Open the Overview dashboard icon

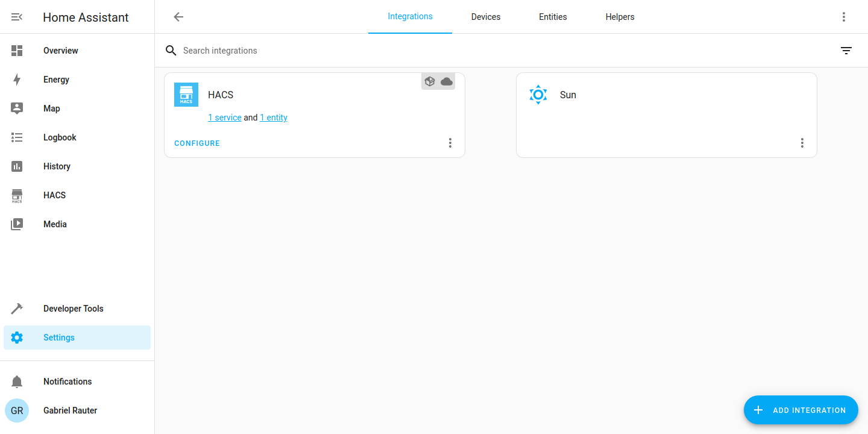17,51
